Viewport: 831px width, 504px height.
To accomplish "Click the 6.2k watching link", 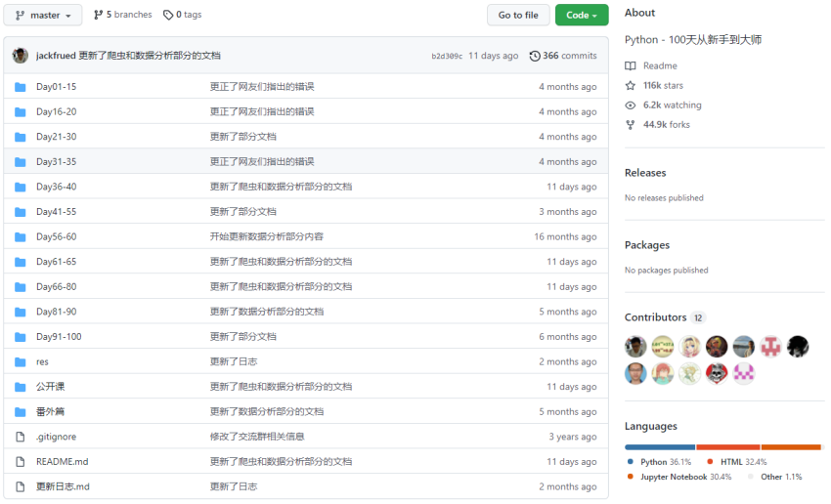I will (672, 105).
